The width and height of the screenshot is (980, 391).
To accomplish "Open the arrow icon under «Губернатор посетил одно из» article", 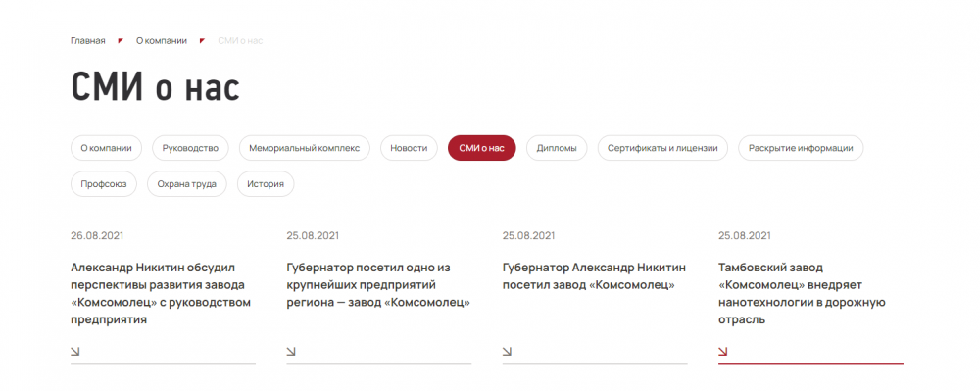I will tap(291, 352).
